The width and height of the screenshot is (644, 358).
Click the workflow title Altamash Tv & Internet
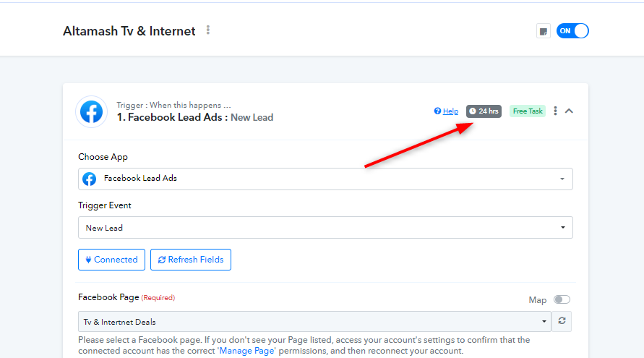click(129, 31)
